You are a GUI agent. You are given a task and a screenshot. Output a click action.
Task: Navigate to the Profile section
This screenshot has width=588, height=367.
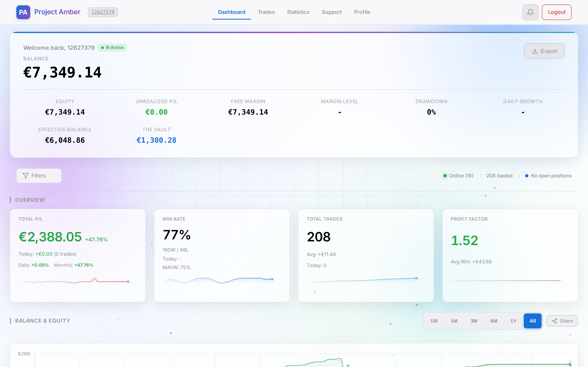tap(362, 12)
